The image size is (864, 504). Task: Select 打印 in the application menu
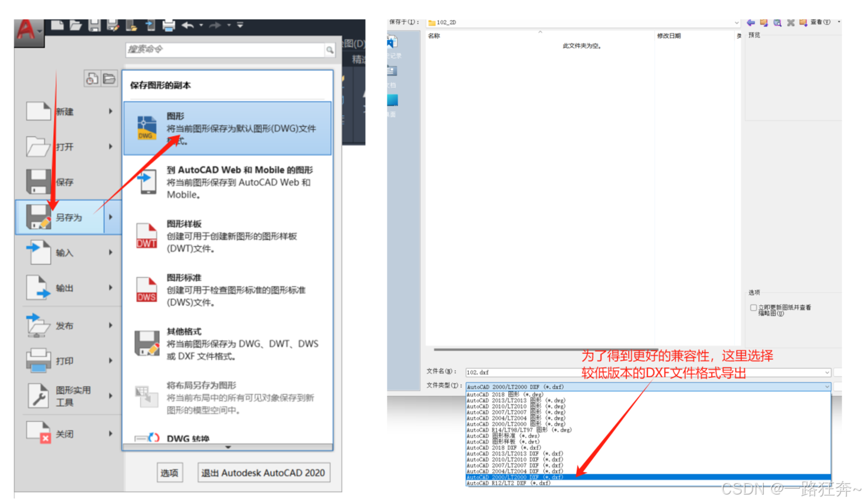(x=68, y=361)
